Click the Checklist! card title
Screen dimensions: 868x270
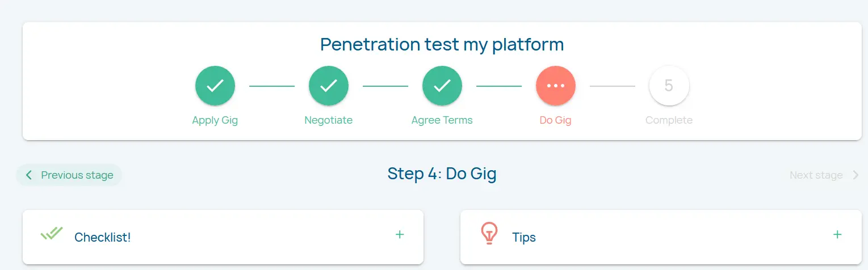tap(103, 237)
